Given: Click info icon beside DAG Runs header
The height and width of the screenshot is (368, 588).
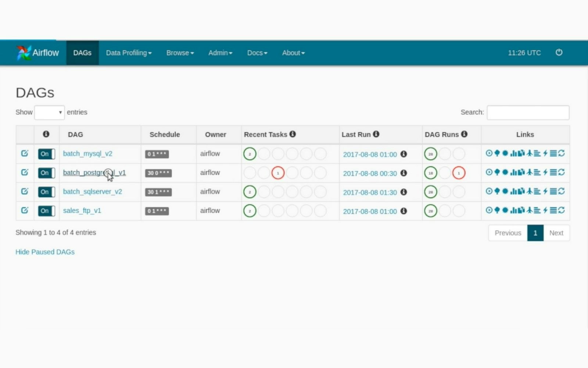Looking at the screenshot, I should click(464, 134).
